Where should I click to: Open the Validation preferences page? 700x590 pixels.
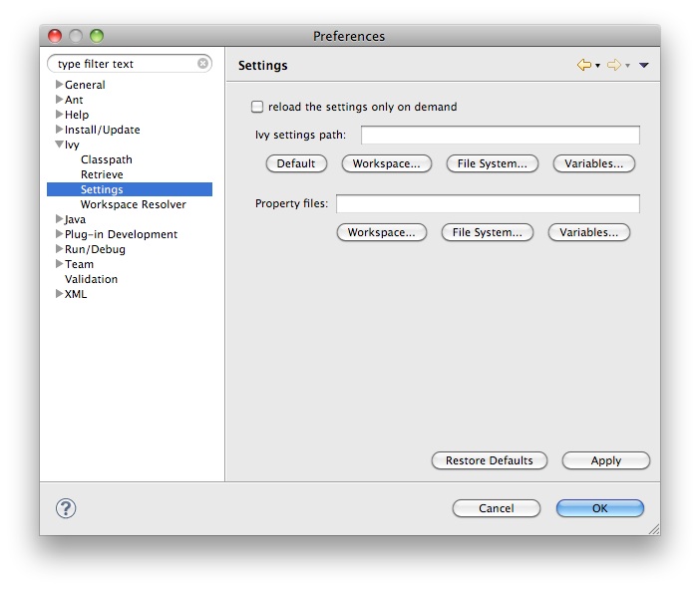pos(91,279)
